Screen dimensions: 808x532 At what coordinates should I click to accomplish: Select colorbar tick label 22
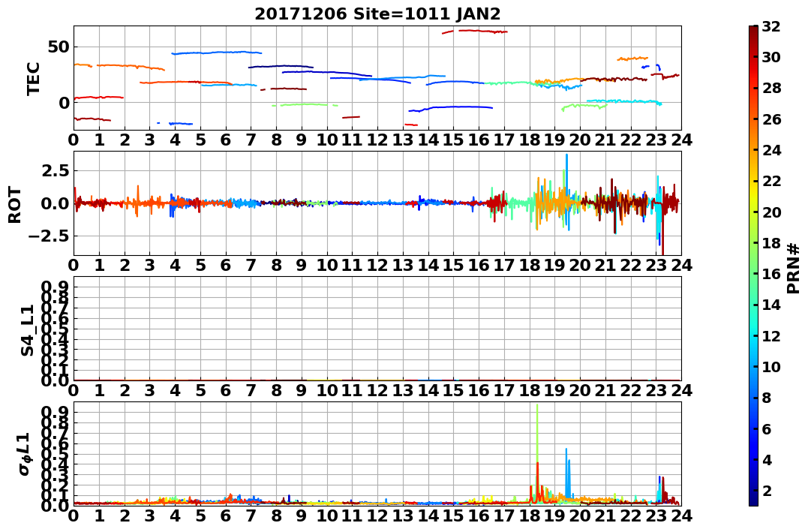pyautogui.click(x=771, y=181)
